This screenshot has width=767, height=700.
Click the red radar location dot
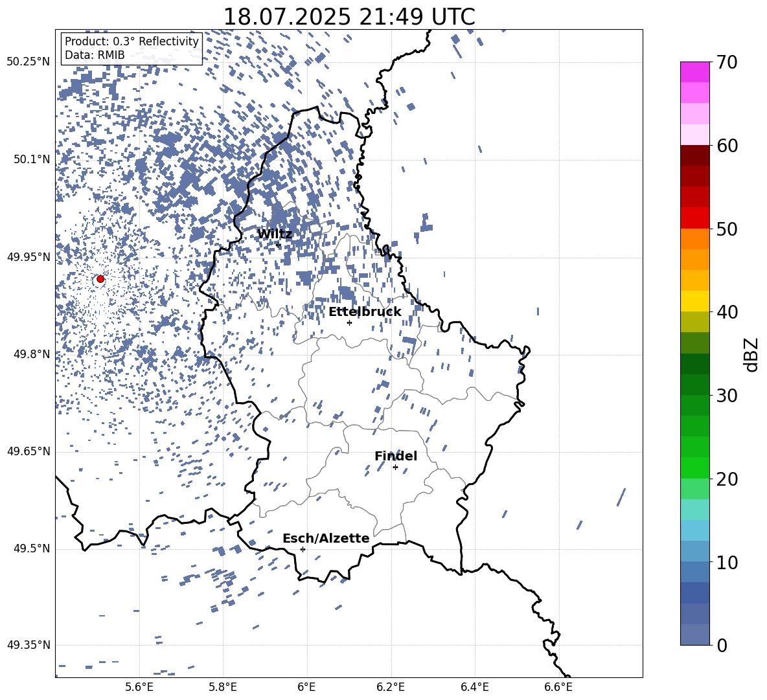coord(100,278)
